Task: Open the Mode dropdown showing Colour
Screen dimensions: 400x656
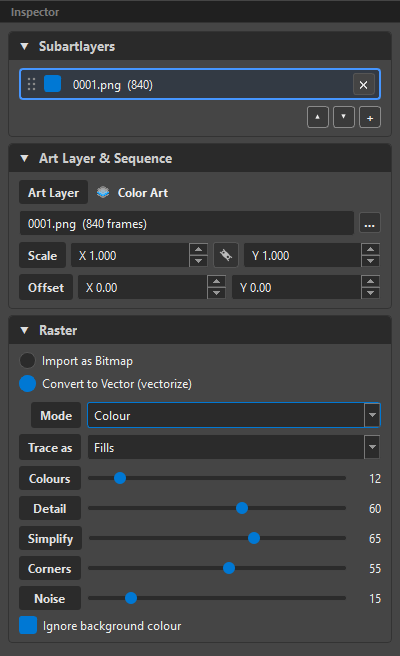Action: [233, 415]
